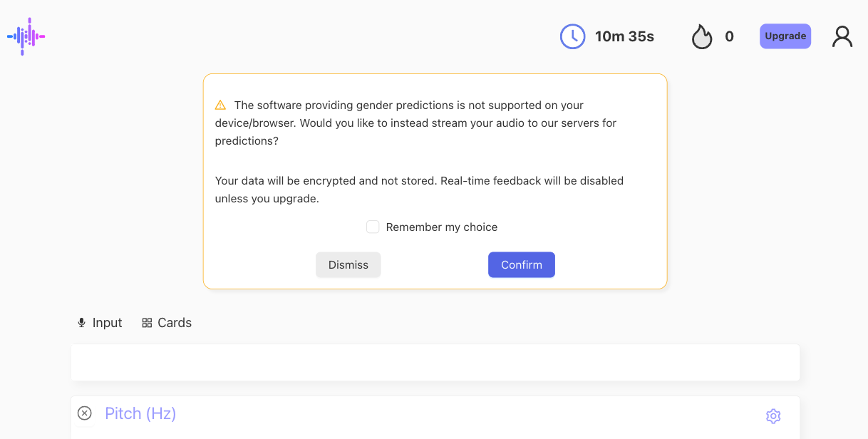Click the waveform logo in the header
Viewport: 868px width, 439px height.
click(26, 36)
